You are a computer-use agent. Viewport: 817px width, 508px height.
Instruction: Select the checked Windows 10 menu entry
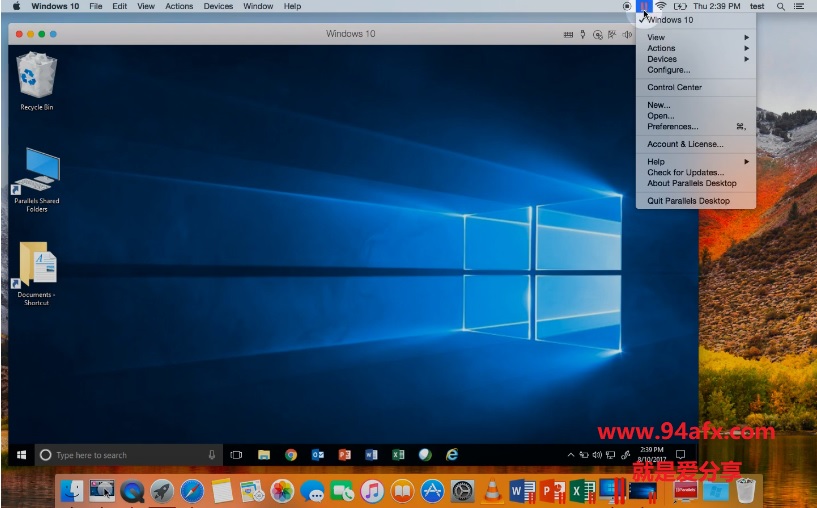tap(696, 20)
